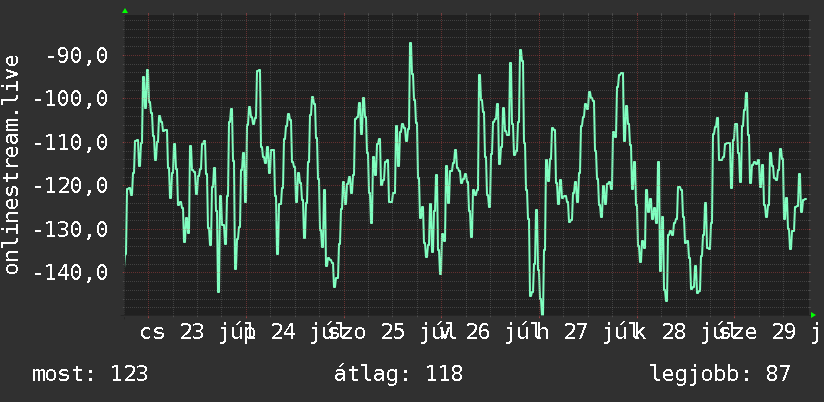This screenshot has width=824, height=402.
Task: Click the 'legjobb: 87' best value text
Action: coord(720,374)
